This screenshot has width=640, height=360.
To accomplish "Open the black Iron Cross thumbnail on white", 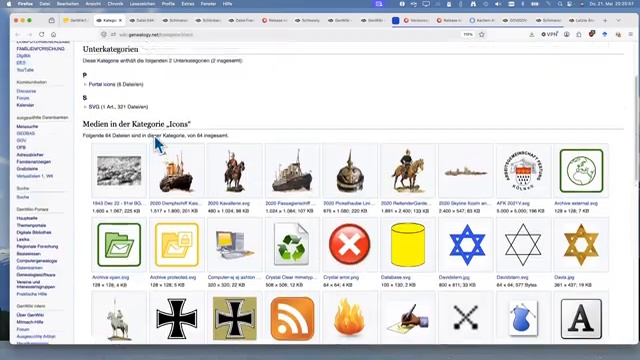I will (x=177, y=318).
